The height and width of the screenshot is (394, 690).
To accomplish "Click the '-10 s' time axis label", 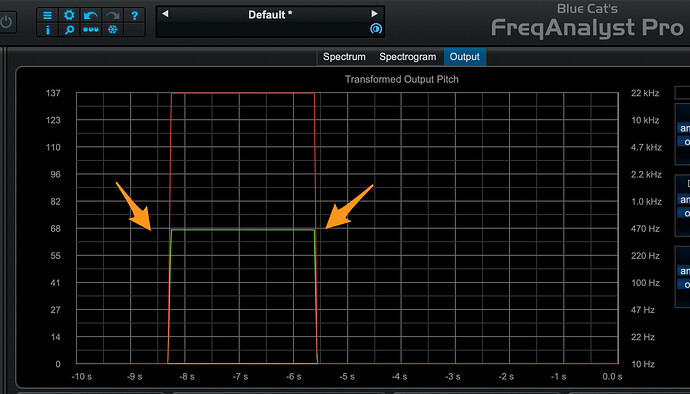I will tap(81, 377).
